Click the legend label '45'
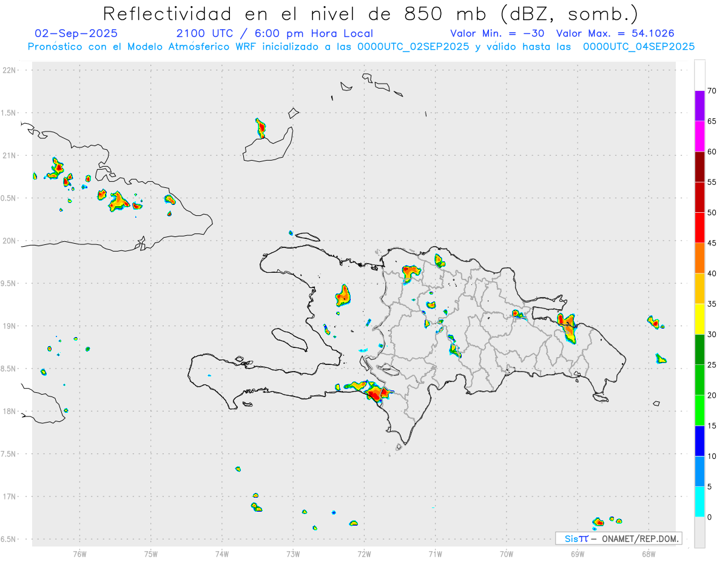The image size is (728, 562). coord(713,243)
